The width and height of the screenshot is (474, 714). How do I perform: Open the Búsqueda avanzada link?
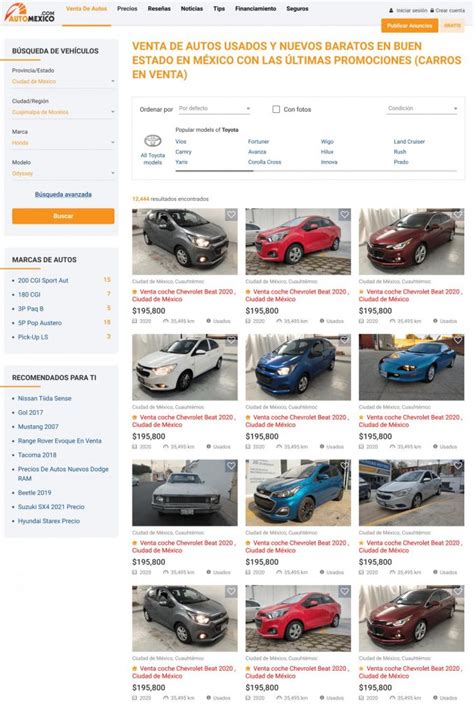tap(63, 194)
